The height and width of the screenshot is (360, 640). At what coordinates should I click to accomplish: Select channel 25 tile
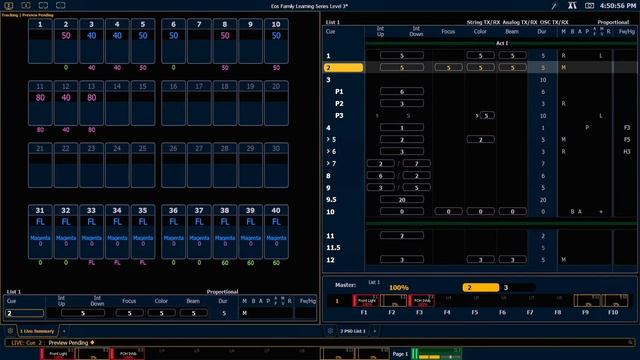click(143, 165)
